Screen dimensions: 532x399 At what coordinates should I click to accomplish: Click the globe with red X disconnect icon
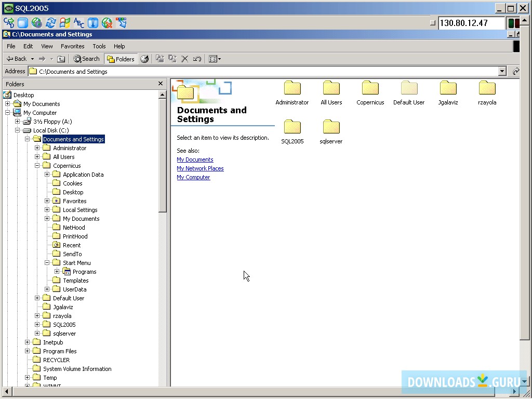107,23
